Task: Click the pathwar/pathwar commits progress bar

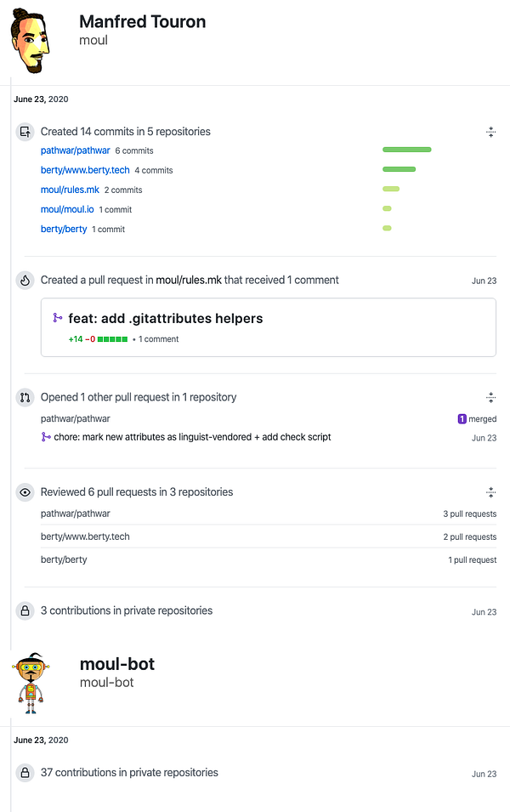Action: pos(406,150)
